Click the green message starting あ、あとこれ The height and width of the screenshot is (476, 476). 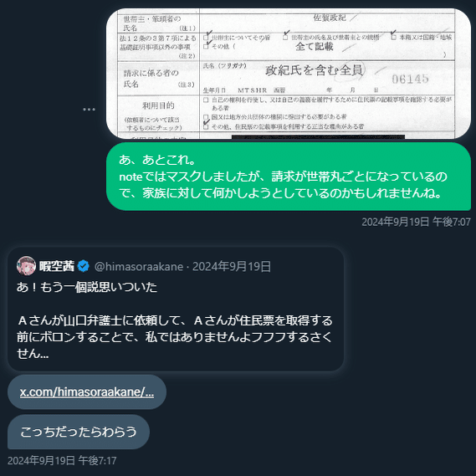pos(289,177)
